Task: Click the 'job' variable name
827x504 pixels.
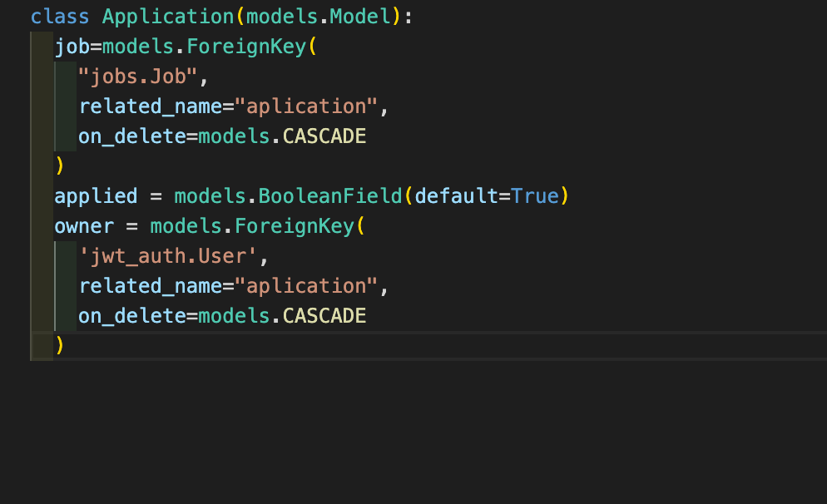Action: coord(72,47)
